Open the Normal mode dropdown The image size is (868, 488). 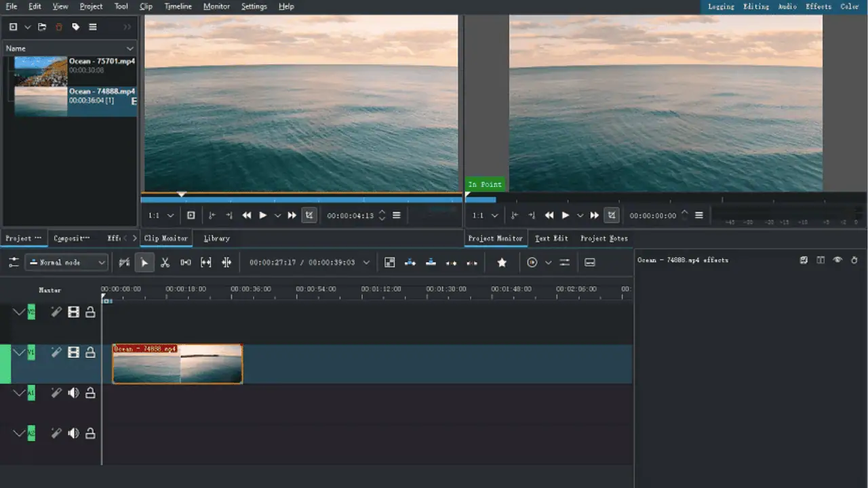click(66, 262)
